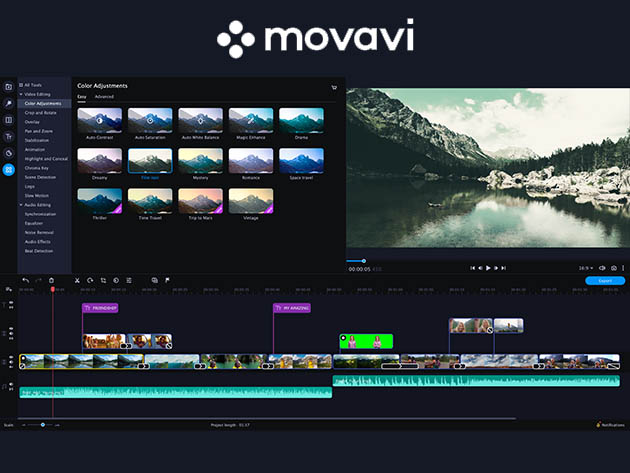Adjust the timeline Scale slider handle
The image size is (630, 473).
[43, 425]
